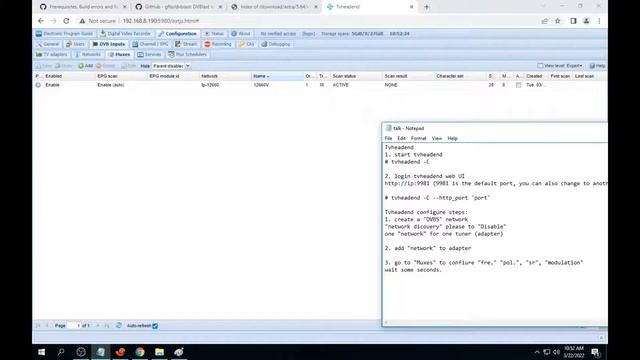This screenshot has height=360, width=640.
Task: Show hidden system tray icons
Action: [537, 352]
